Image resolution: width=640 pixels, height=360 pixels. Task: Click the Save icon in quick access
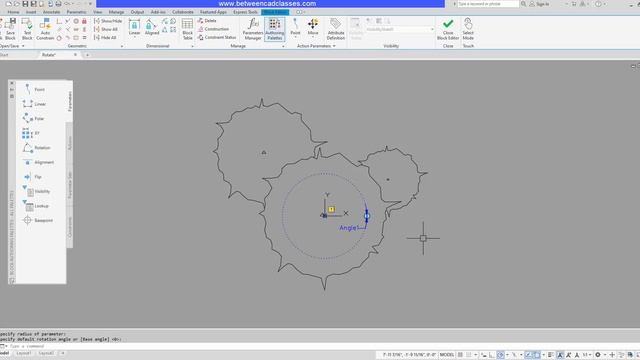pos(25,4)
